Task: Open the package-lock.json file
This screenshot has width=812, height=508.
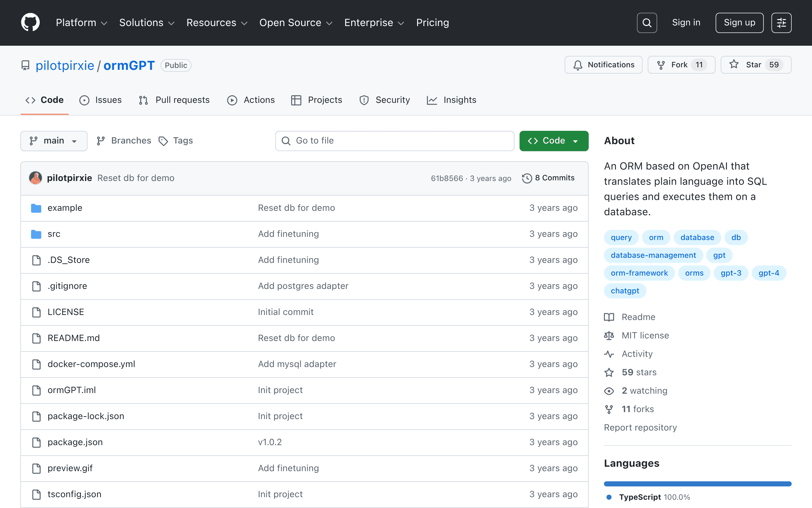Action: [86, 416]
